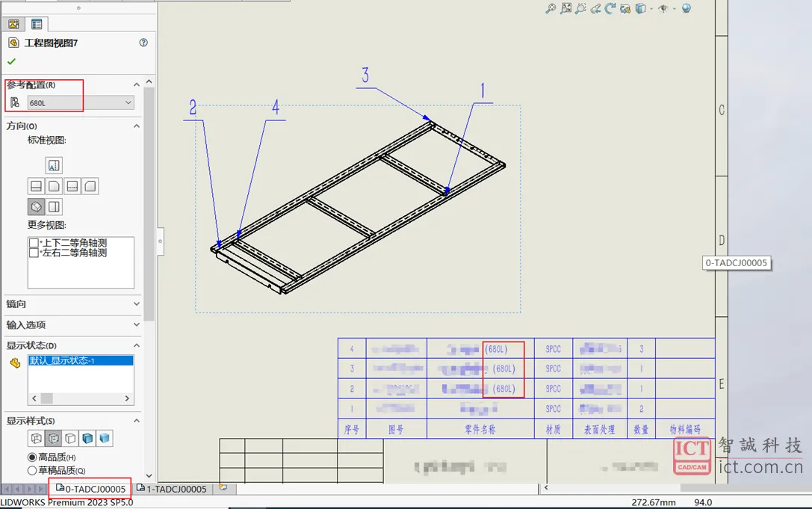
Task: Select Hidden Lines Visible style icon
Action: [53, 439]
